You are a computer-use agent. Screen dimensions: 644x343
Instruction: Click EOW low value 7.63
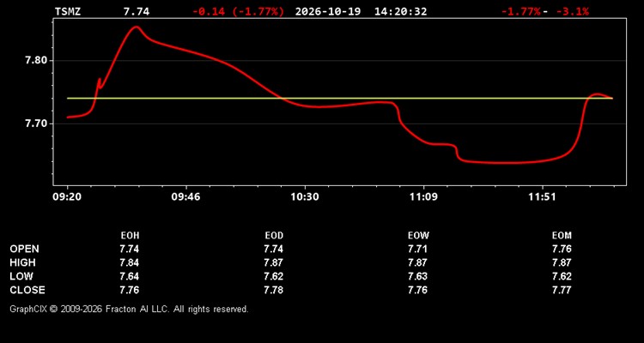coord(417,276)
